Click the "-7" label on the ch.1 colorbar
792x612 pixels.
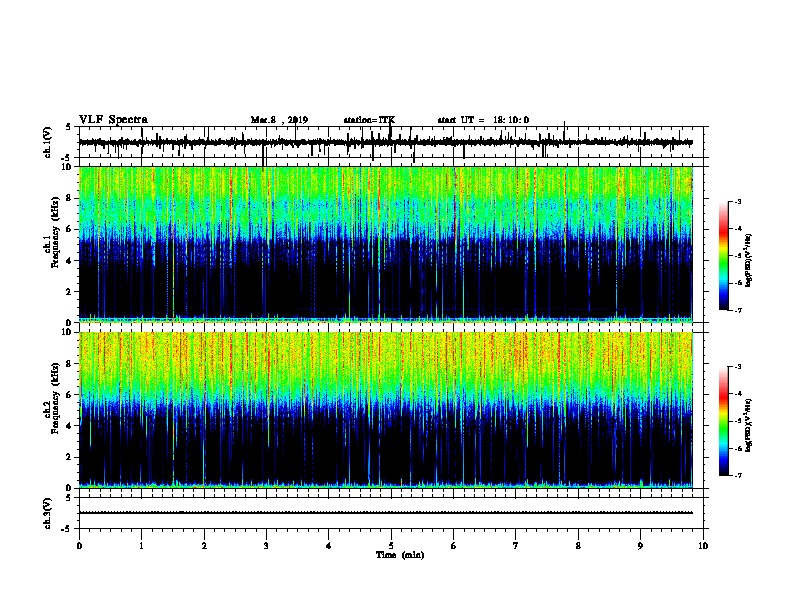tap(738, 310)
